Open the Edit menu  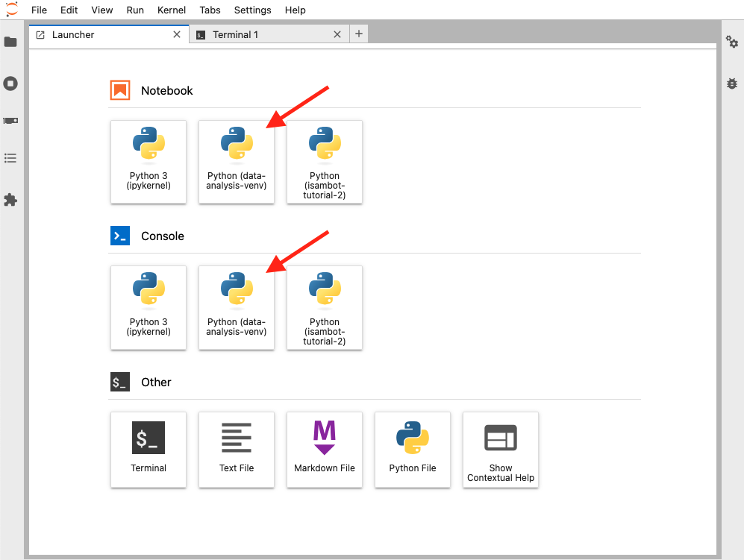[69, 10]
